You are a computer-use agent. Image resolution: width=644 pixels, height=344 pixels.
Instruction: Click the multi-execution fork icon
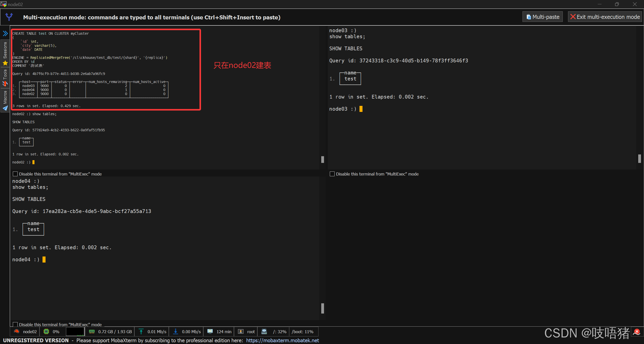(9, 17)
